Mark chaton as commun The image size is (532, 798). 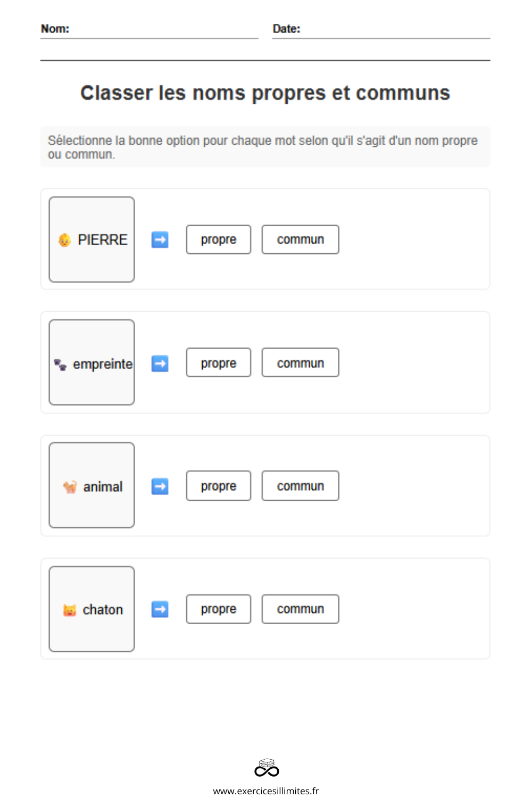(301, 609)
